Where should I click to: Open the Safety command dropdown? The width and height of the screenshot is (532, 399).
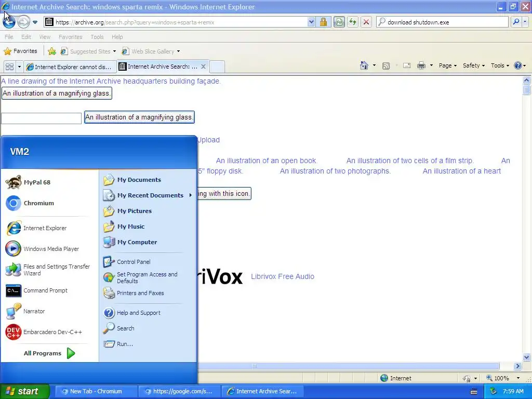point(474,65)
